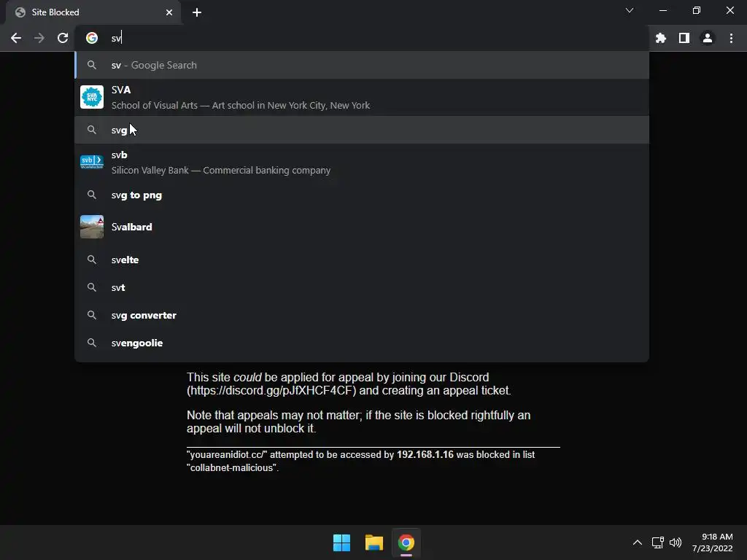747x560 pixels.
Task: Click the '192.168.1.16' IP address text
Action: 425,455
